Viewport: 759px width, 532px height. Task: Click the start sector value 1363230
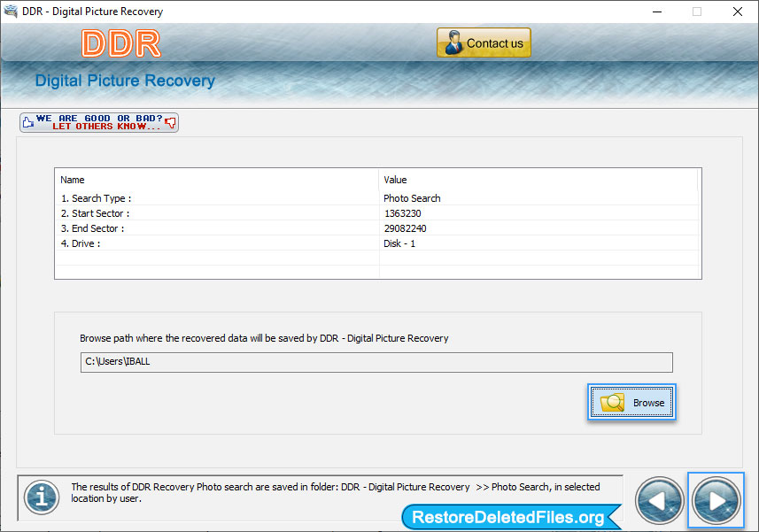click(402, 213)
